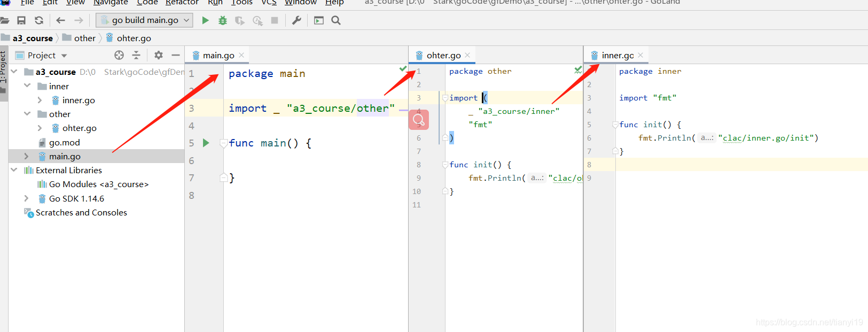Open the terminal/run anything icon

click(x=319, y=20)
